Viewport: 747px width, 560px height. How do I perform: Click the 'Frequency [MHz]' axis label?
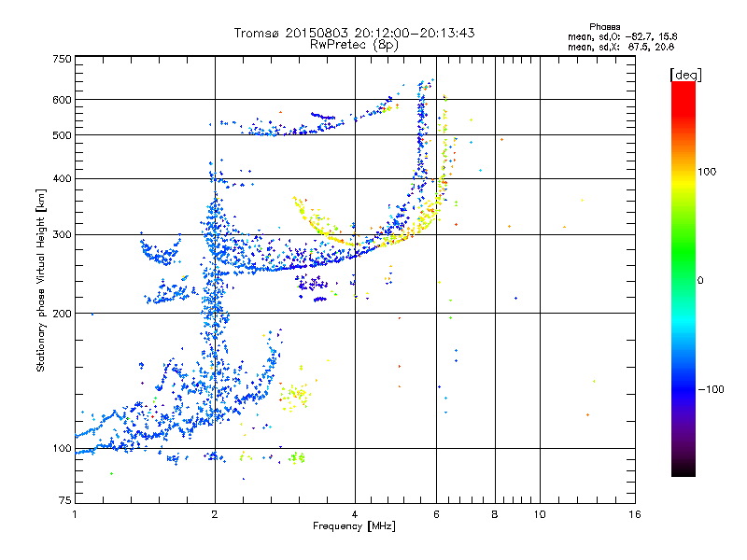354,526
